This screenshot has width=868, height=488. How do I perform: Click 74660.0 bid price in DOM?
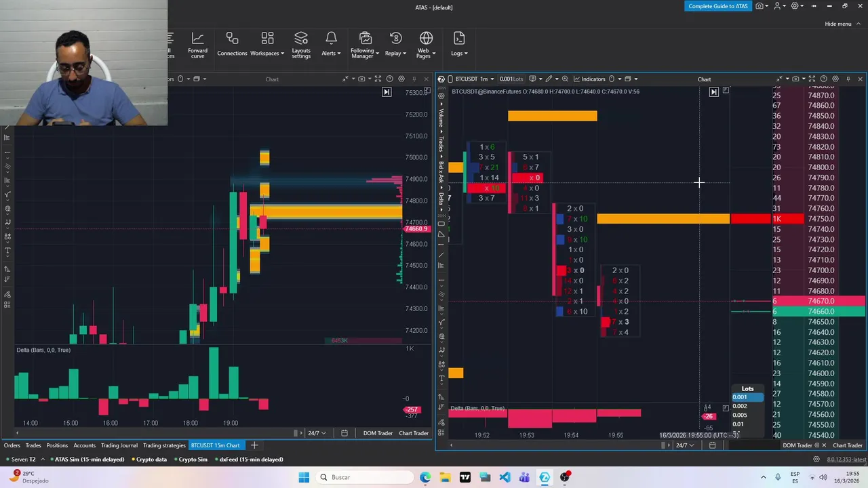pyautogui.click(x=821, y=312)
